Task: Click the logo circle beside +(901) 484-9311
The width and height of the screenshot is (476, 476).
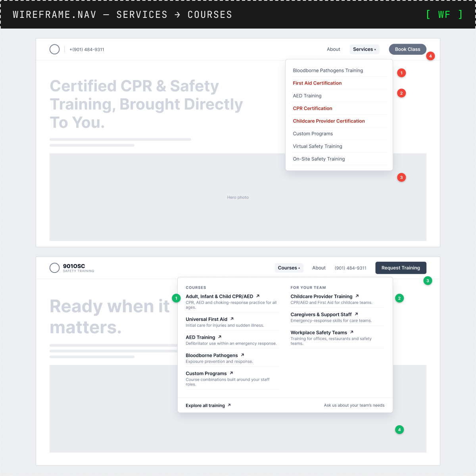Action: coord(55,49)
